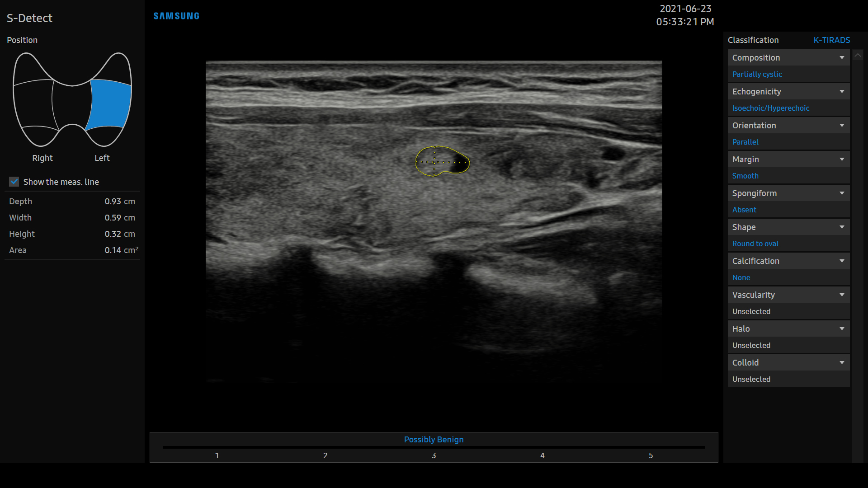Click the K-TIRADS classification link
Image resolution: width=868 pixels, height=488 pixels.
tap(831, 40)
